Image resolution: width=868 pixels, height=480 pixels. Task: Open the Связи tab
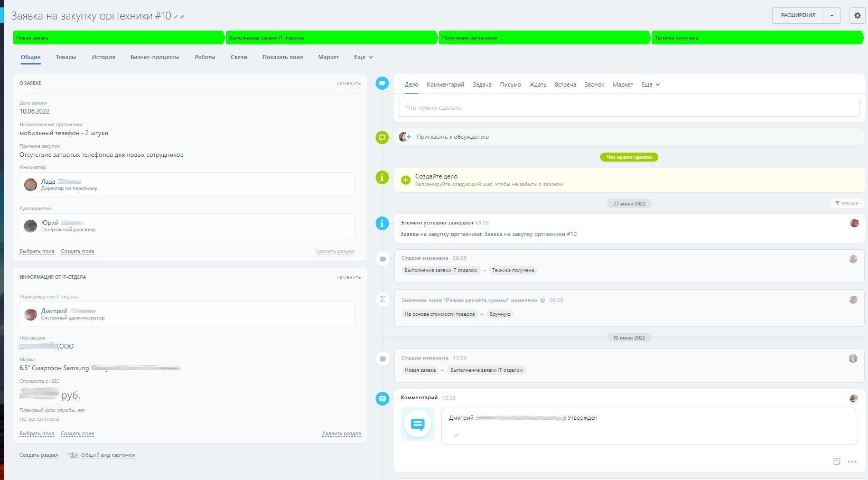pos(239,57)
